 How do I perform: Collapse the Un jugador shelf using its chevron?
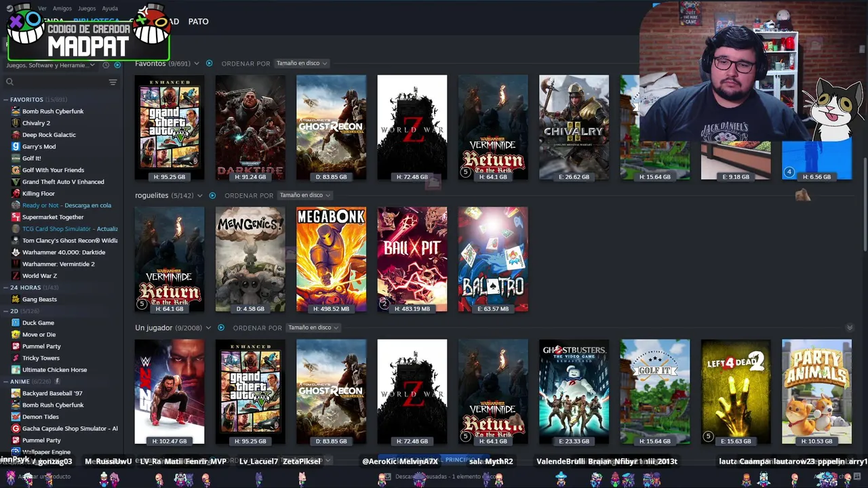849,327
